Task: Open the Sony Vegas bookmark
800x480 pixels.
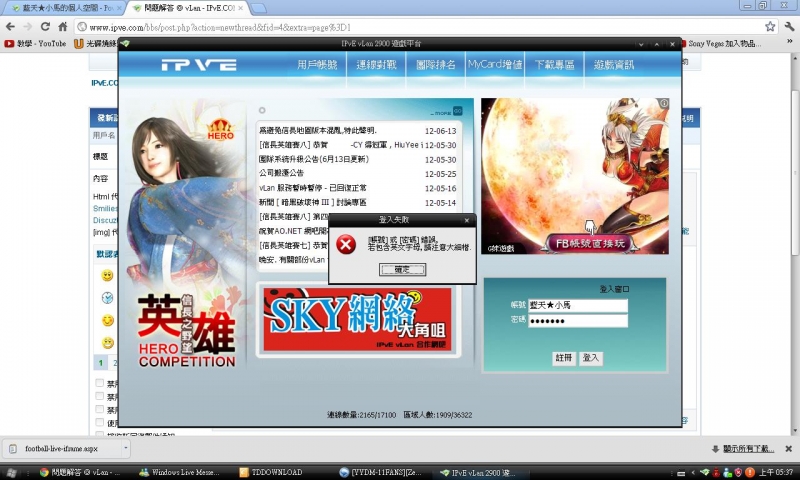Action: 720,43
